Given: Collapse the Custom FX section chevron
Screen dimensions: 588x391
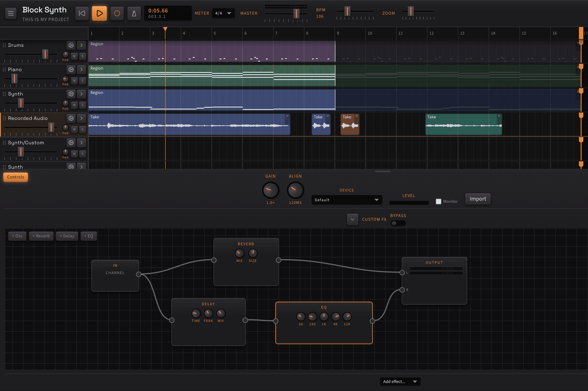Looking at the screenshot, I should pos(352,219).
